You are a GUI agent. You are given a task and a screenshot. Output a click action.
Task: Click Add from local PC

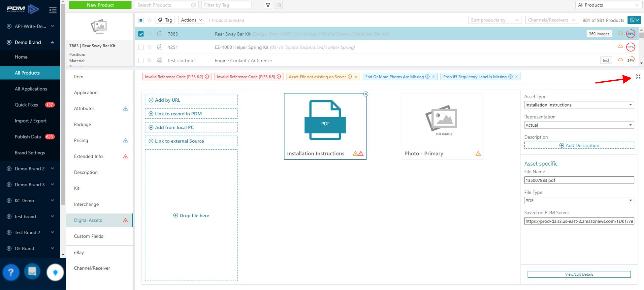coord(191,127)
